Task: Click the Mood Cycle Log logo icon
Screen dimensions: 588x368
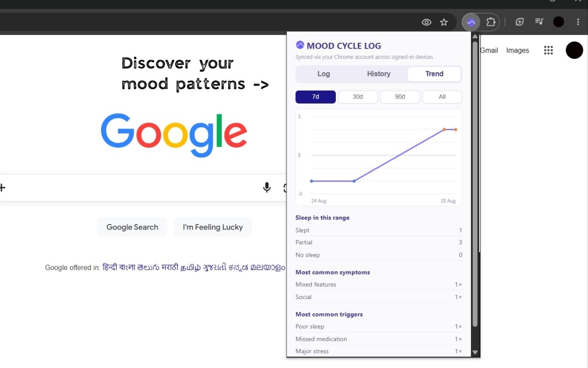Action: (300, 45)
